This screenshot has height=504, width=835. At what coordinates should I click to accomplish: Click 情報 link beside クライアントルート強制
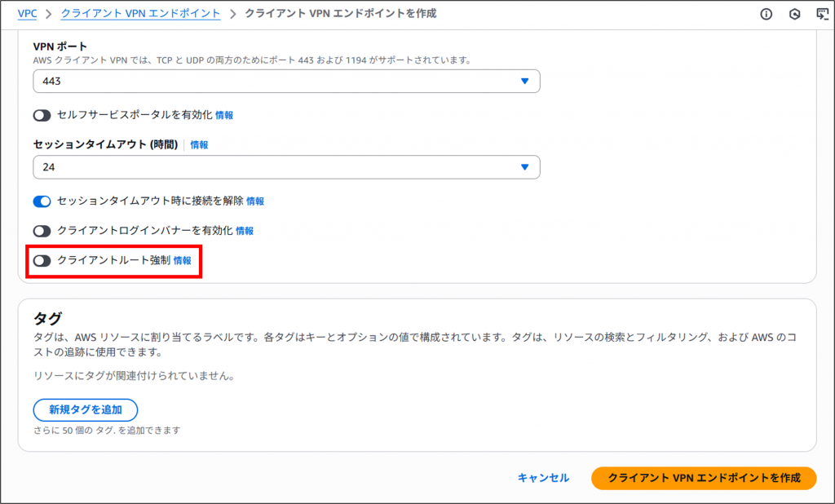click(183, 261)
